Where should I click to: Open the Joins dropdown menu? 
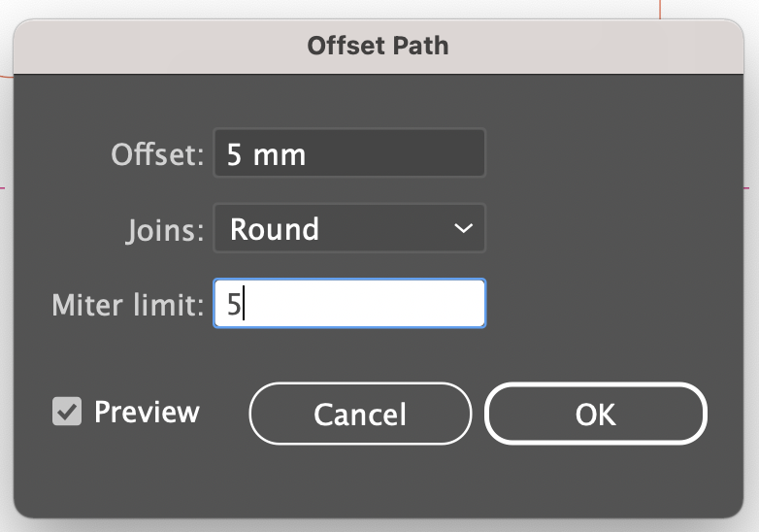(x=348, y=229)
